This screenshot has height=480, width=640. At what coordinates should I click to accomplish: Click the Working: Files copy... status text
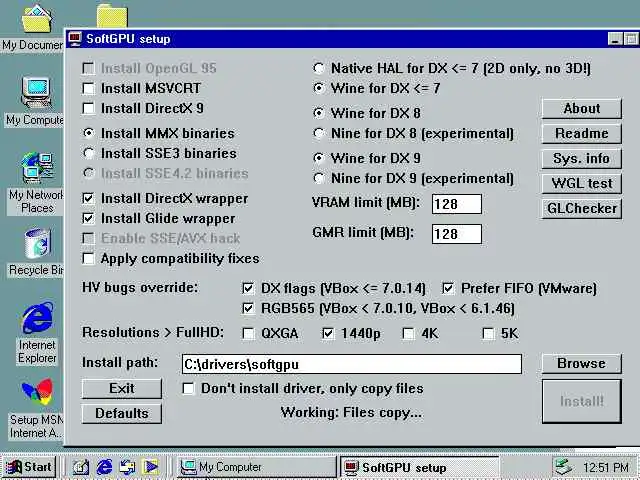[x=351, y=413]
